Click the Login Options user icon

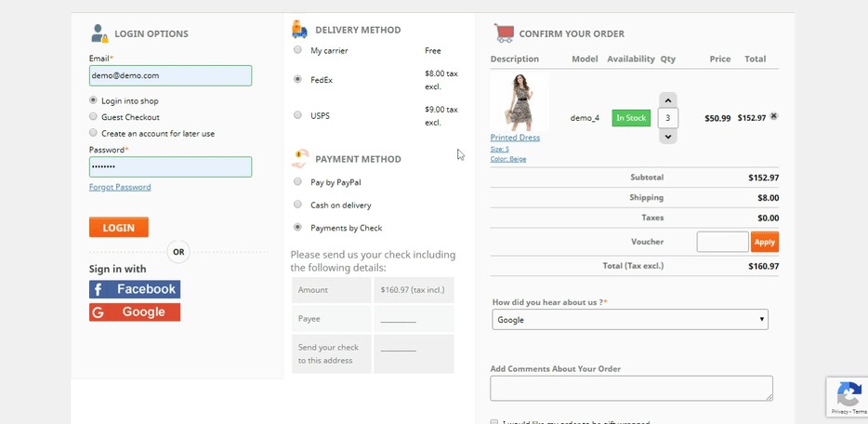coord(99,33)
